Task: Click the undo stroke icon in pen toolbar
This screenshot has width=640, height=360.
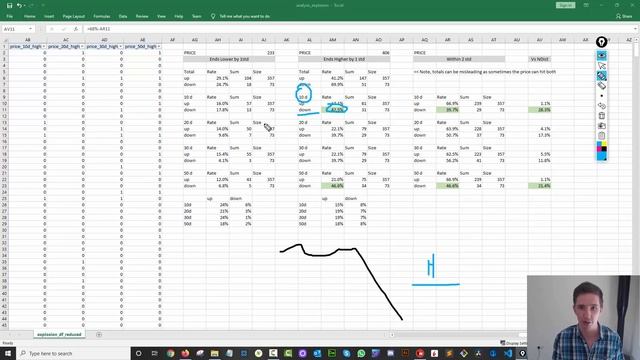Action: click(602, 106)
